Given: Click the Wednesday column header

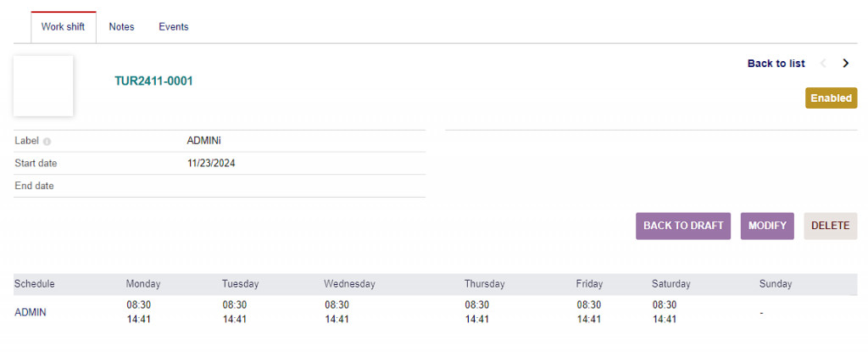Looking at the screenshot, I should click(349, 284).
